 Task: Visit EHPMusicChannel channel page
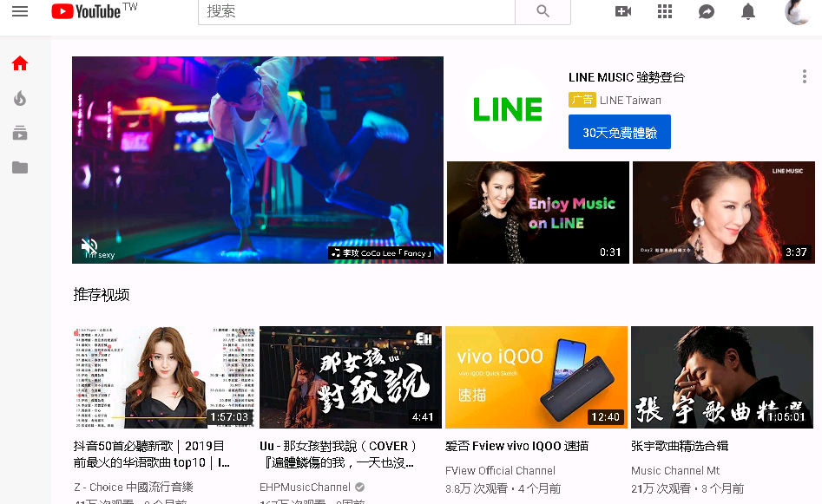point(306,488)
